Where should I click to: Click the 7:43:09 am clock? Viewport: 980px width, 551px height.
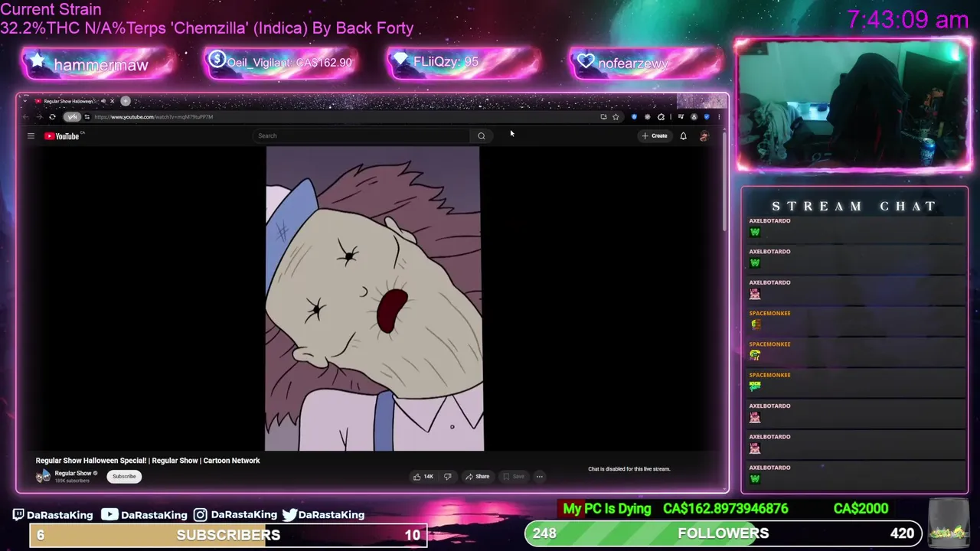pyautogui.click(x=908, y=20)
